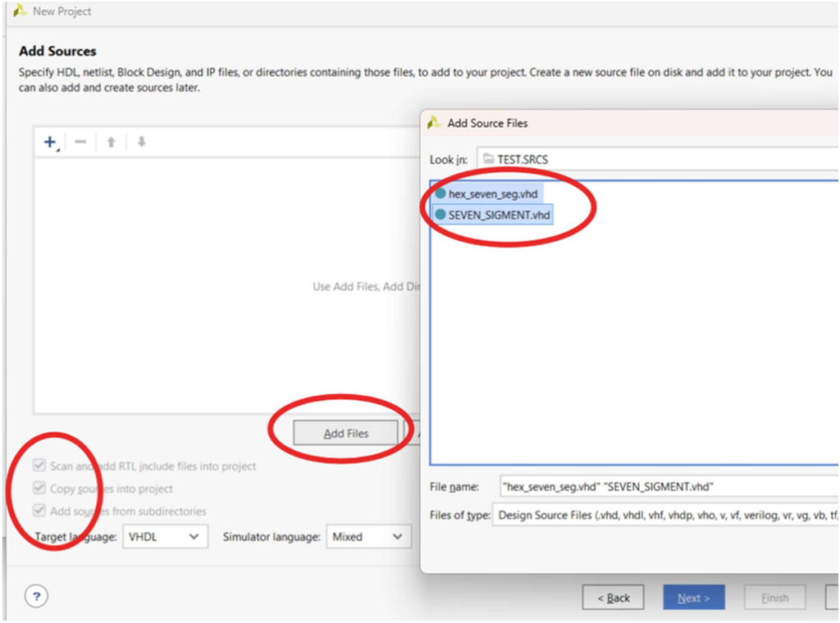Go Back to previous wizard page
The image size is (840, 623).
pyautogui.click(x=613, y=598)
